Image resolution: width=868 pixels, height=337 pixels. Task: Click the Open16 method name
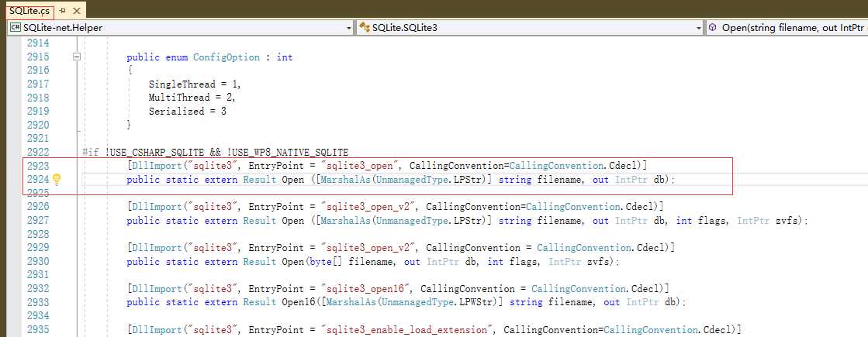click(299, 302)
